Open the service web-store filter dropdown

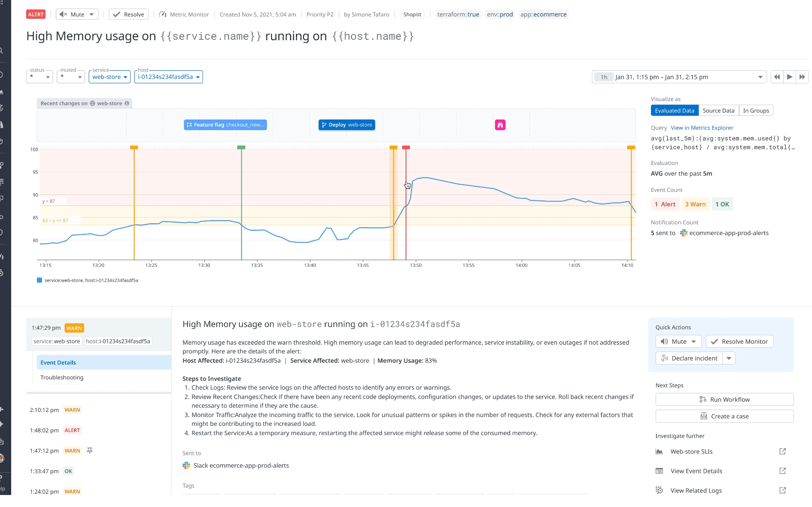pos(110,77)
